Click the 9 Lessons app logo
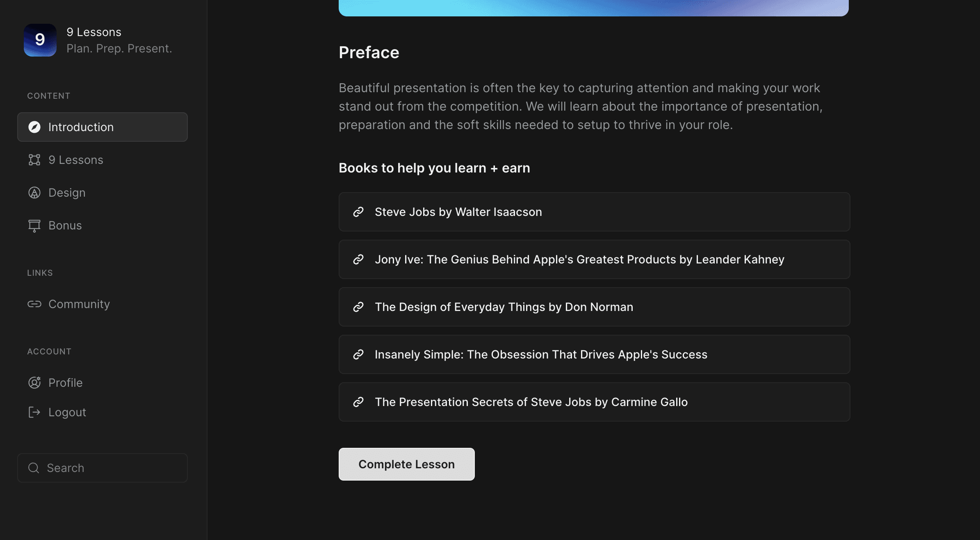 click(40, 40)
